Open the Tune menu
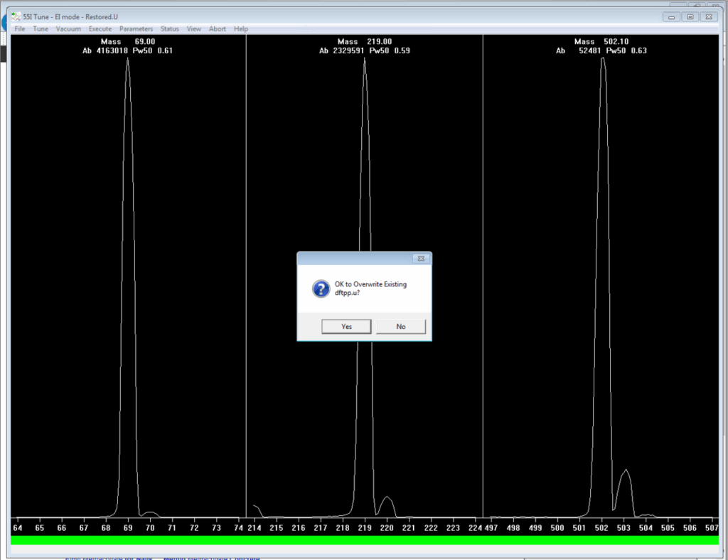This screenshot has width=728, height=560. pos(40,28)
